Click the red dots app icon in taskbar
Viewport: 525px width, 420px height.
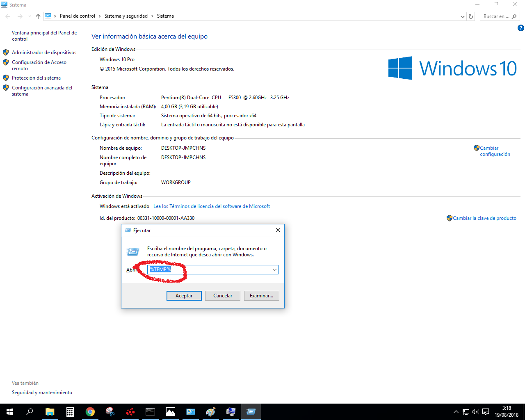(x=130, y=412)
